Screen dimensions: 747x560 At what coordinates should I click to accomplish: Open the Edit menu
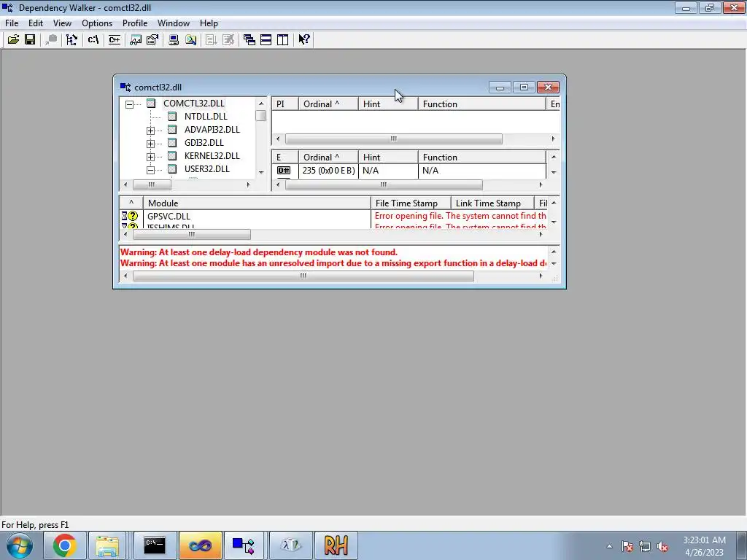coord(36,23)
